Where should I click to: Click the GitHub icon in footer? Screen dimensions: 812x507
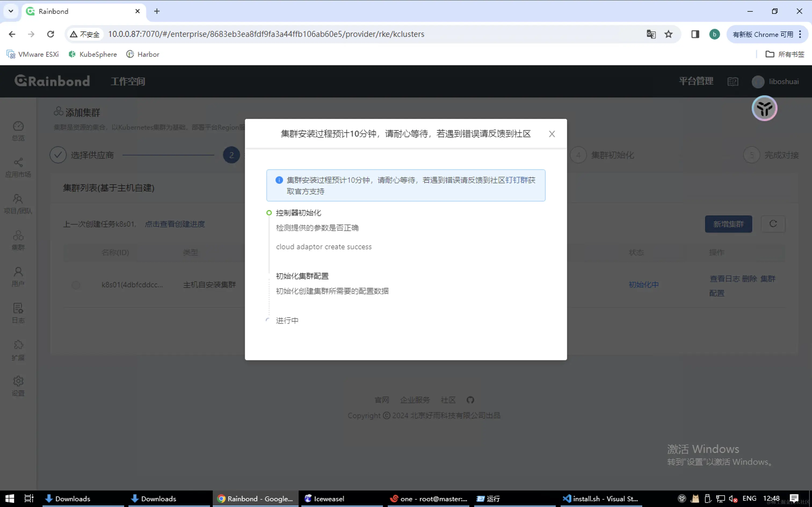(470, 400)
